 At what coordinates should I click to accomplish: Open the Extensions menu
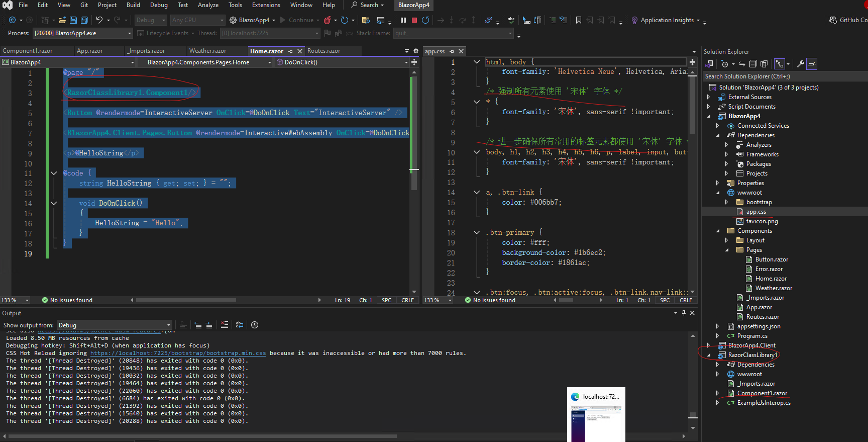click(x=266, y=5)
